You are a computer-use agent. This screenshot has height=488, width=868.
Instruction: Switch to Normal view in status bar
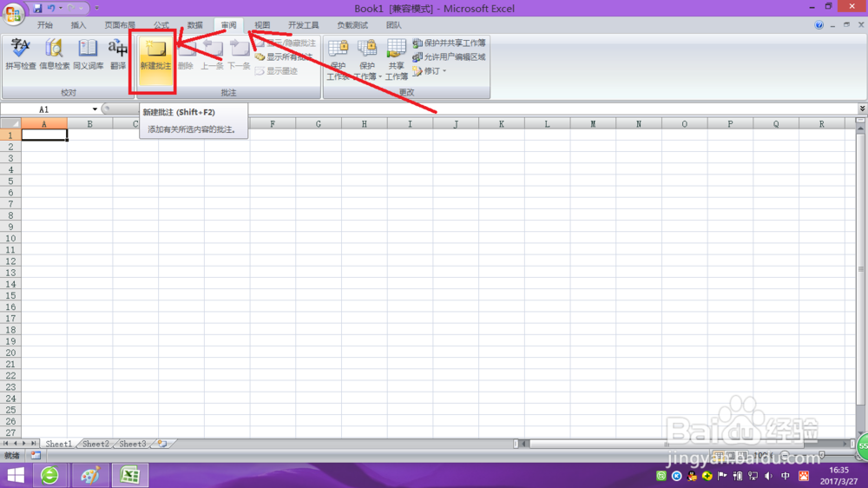tap(719, 455)
